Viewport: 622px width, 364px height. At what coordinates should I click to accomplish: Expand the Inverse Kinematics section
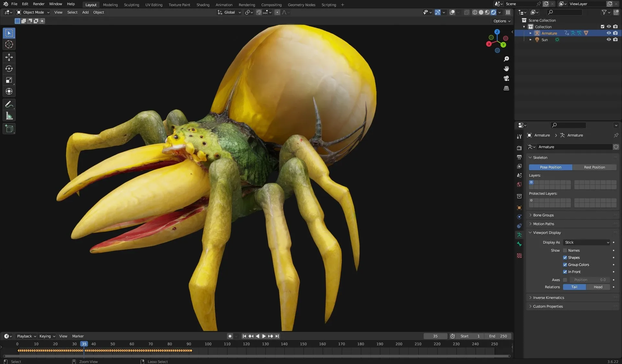[548, 298]
